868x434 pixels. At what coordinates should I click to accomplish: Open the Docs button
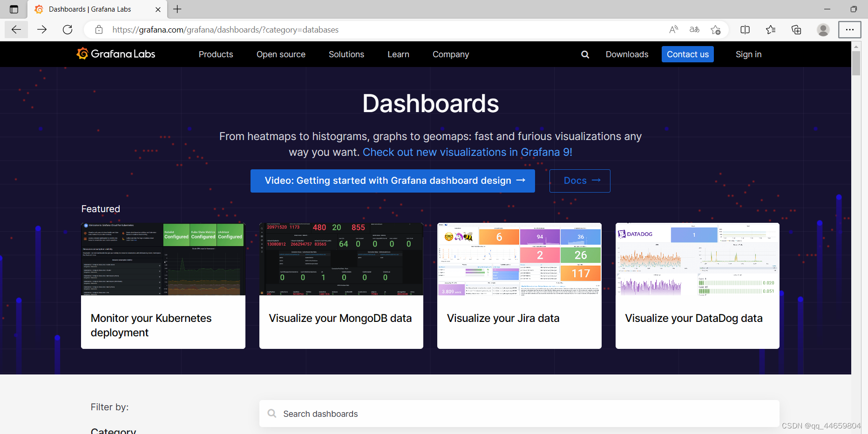tap(580, 181)
